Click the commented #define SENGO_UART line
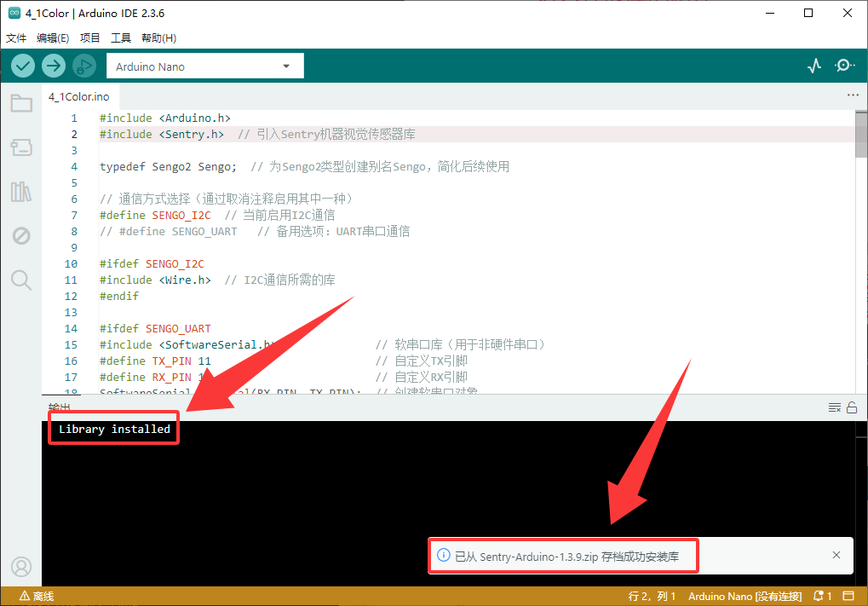Image resolution: width=868 pixels, height=606 pixels. (255, 231)
